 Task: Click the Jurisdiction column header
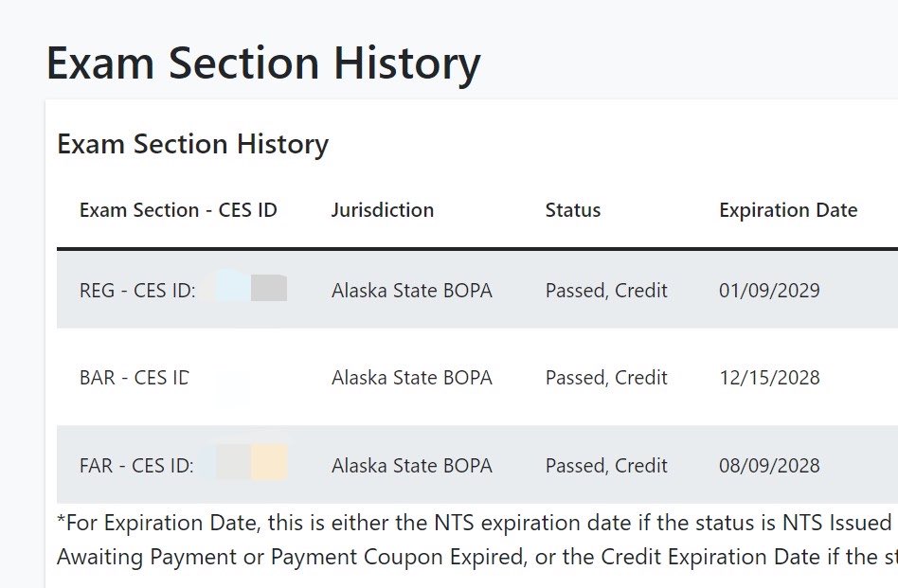(382, 210)
